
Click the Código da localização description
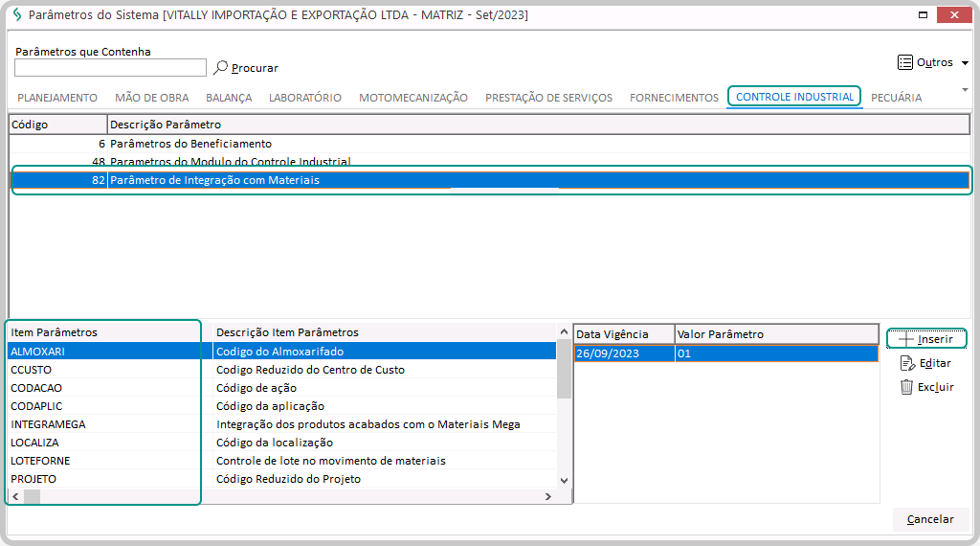coord(275,443)
